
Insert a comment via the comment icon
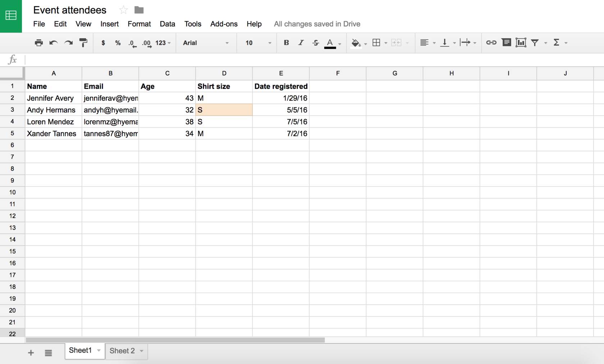506,43
